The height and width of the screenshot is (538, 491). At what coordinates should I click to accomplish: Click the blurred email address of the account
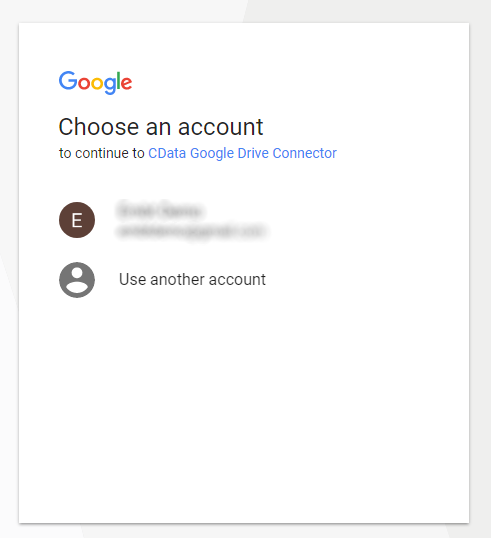click(191, 231)
